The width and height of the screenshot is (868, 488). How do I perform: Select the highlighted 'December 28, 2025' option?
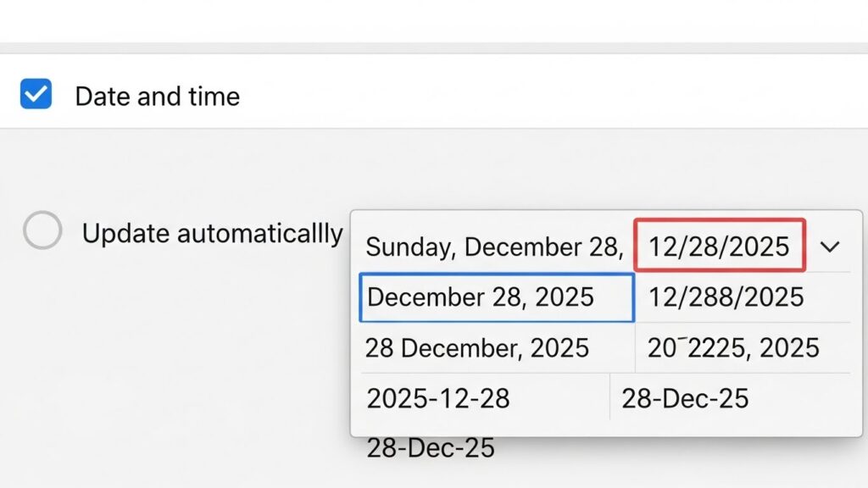click(496, 297)
